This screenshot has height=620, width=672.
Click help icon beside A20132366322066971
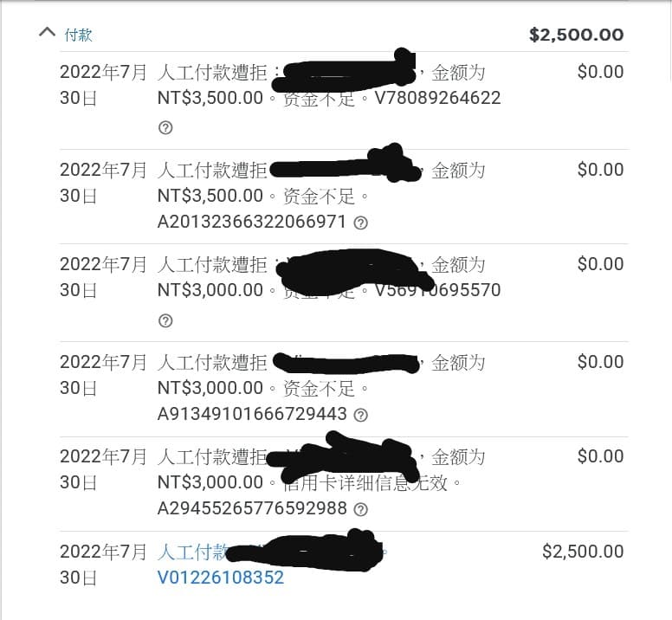(361, 223)
